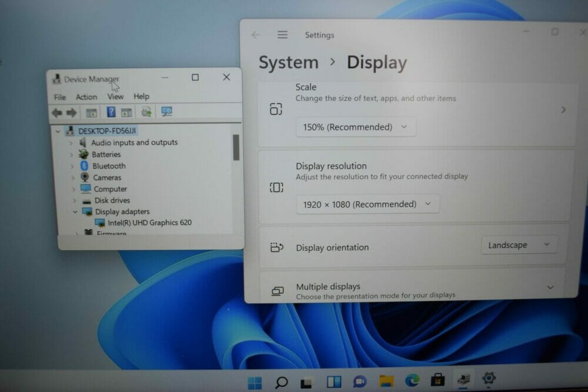Viewport: 588px width, 392px height.
Task: Select the Cameras tree row
Action: click(107, 177)
